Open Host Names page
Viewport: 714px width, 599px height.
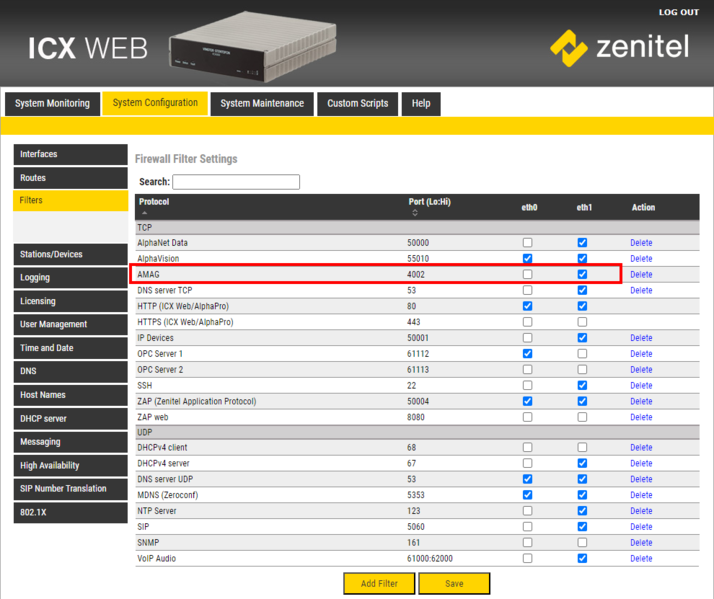71,395
